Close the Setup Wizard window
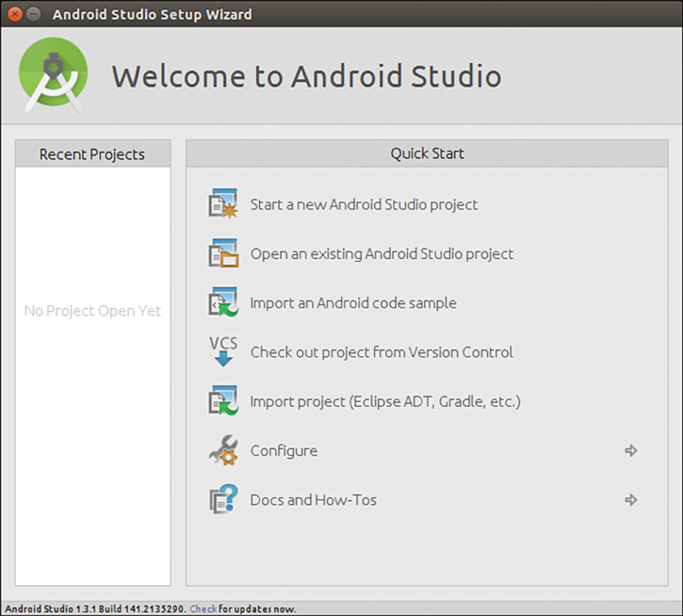The image size is (683, 616). pos(15,14)
